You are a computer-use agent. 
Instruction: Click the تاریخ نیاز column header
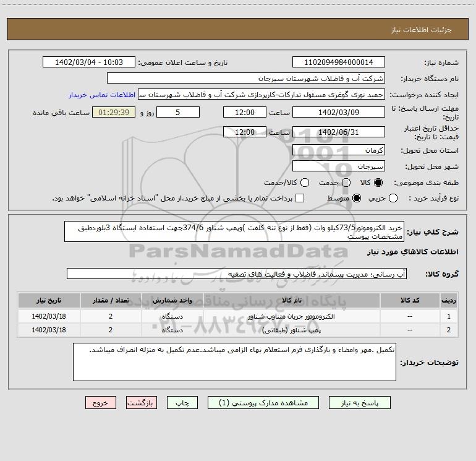[x=49, y=300]
